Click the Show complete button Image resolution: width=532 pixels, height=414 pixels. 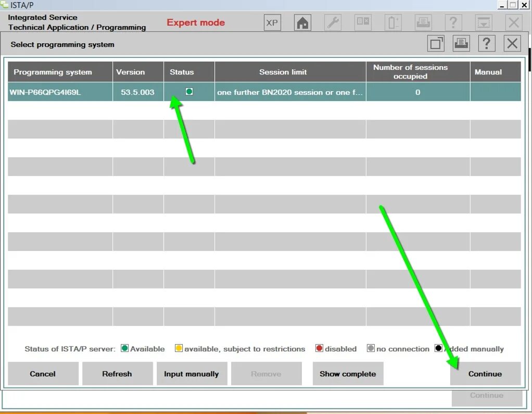click(348, 373)
